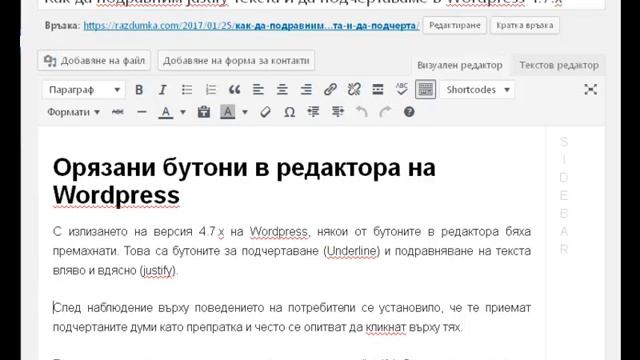Apply the text color button

point(165,112)
